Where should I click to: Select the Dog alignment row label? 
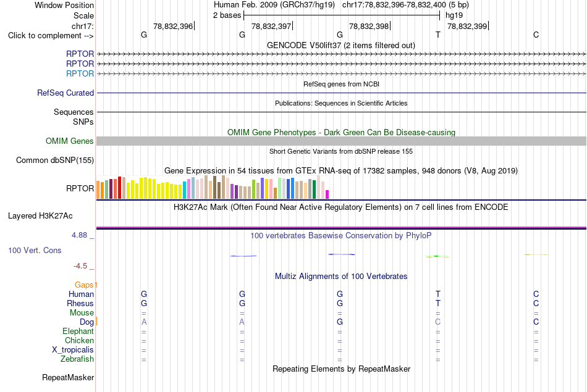coord(87,322)
